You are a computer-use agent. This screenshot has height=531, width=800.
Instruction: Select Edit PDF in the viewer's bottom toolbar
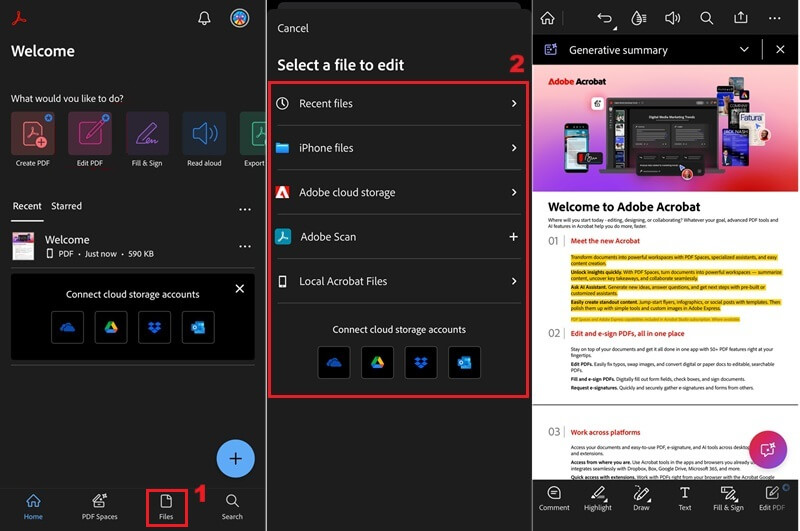(x=772, y=498)
